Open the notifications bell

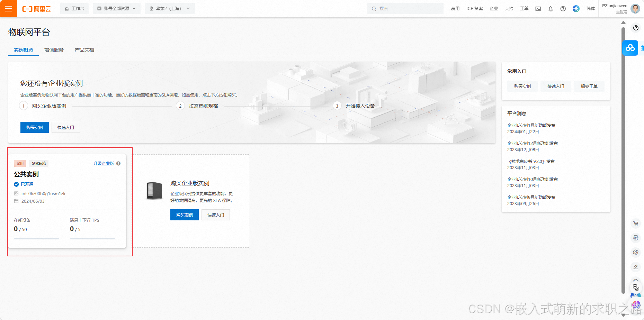point(551,9)
